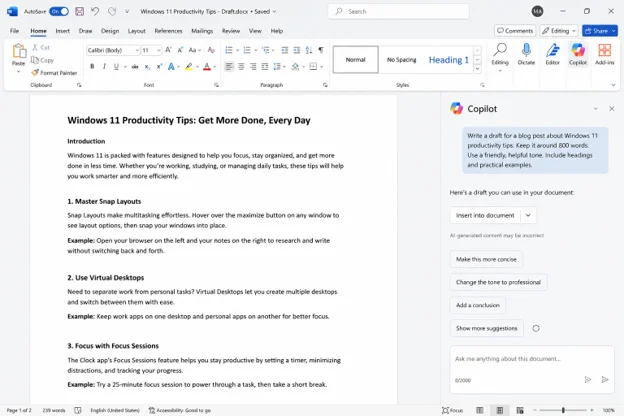Image resolution: width=624 pixels, height=416 pixels.
Task: Switch to the Draw tab
Action: [85, 31]
